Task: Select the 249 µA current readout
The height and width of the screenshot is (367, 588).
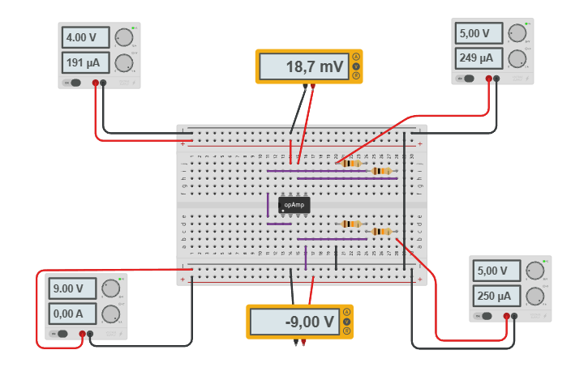Action: pyautogui.click(x=479, y=58)
